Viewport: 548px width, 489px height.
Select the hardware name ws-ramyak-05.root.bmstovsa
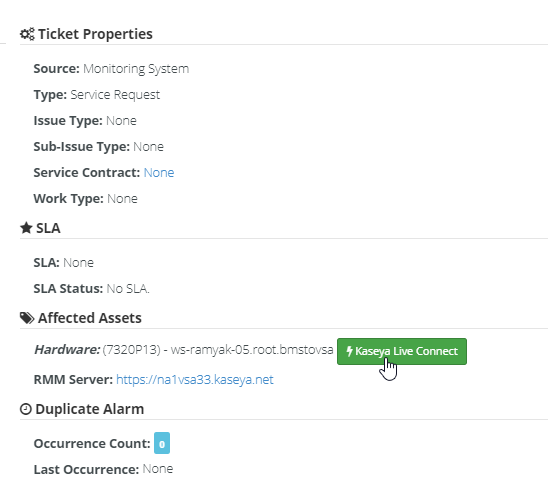252,350
